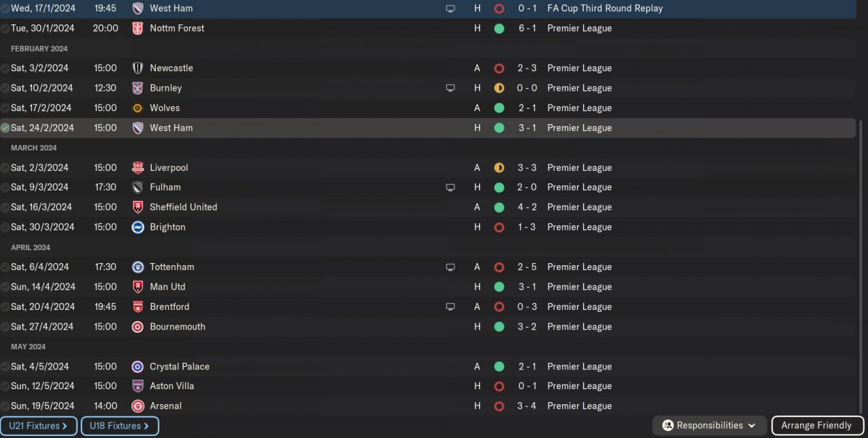
Task: Click the Nottm Forest club badge
Action: (138, 28)
